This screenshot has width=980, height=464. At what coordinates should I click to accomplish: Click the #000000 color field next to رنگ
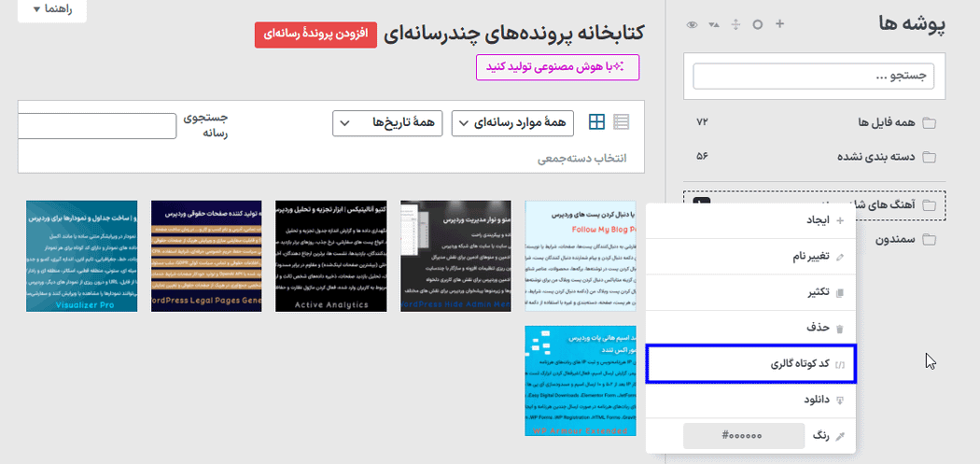click(744, 436)
